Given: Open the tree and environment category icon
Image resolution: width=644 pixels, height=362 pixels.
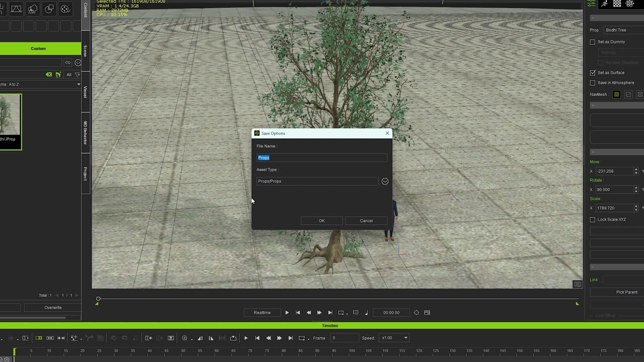Looking at the screenshot, I should (33, 9).
